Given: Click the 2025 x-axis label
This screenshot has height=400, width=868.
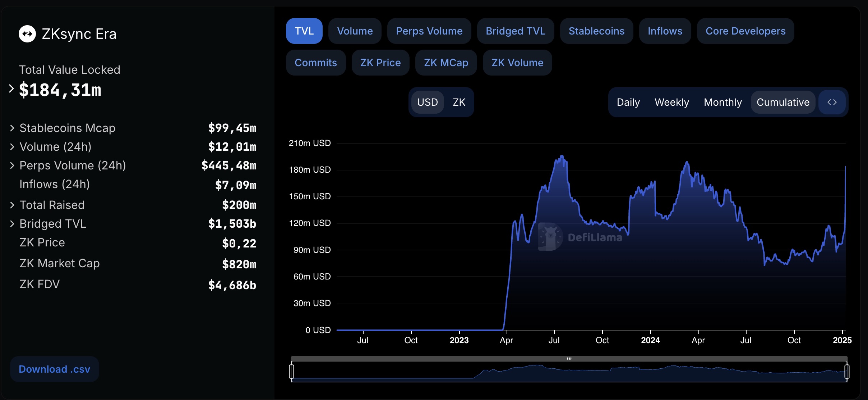Looking at the screenshot, I should [842, 340].
